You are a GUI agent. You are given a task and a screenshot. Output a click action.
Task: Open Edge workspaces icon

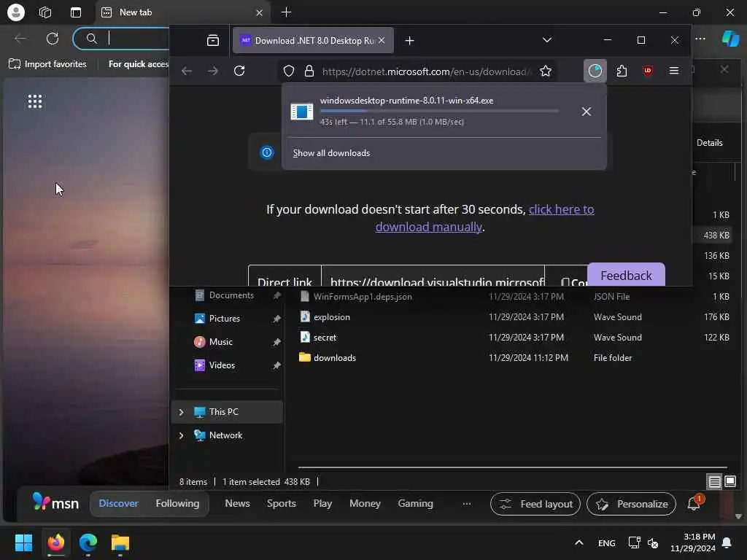45,12
